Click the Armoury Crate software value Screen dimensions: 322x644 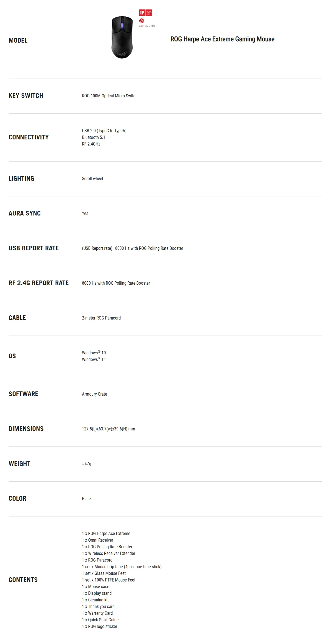pos(94,394)
